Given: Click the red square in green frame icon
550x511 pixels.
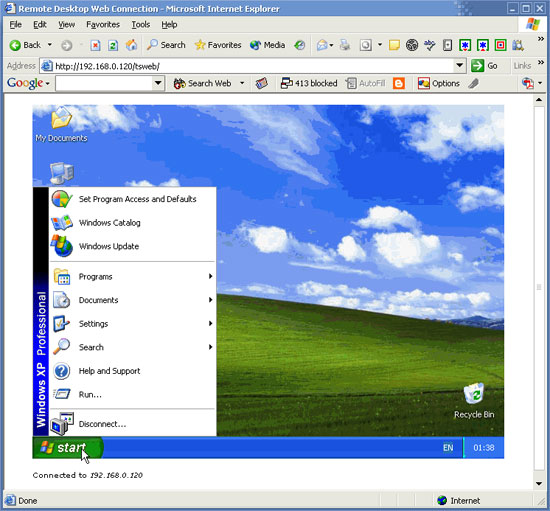Looking at the screenshot, I should coord(501,45).
